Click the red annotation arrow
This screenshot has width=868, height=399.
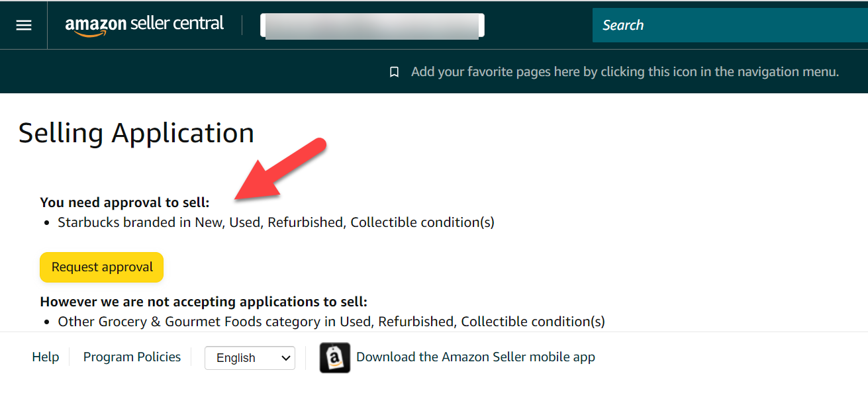279,169
